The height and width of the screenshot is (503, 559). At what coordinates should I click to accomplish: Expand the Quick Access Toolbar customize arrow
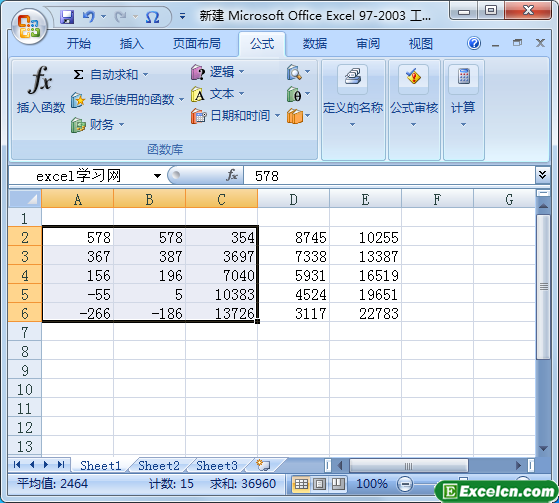(182, 16)
